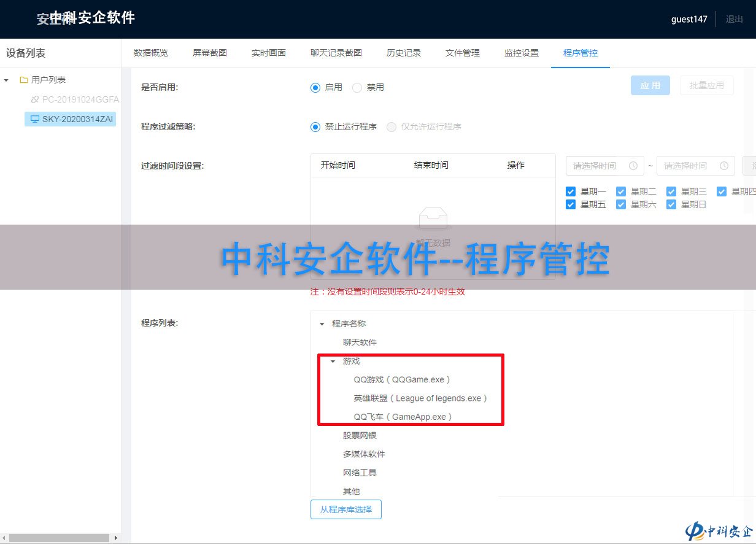Click the 结束时间 column header
The width and height of the screenshot is (756, 545).
tap(431, 165)
